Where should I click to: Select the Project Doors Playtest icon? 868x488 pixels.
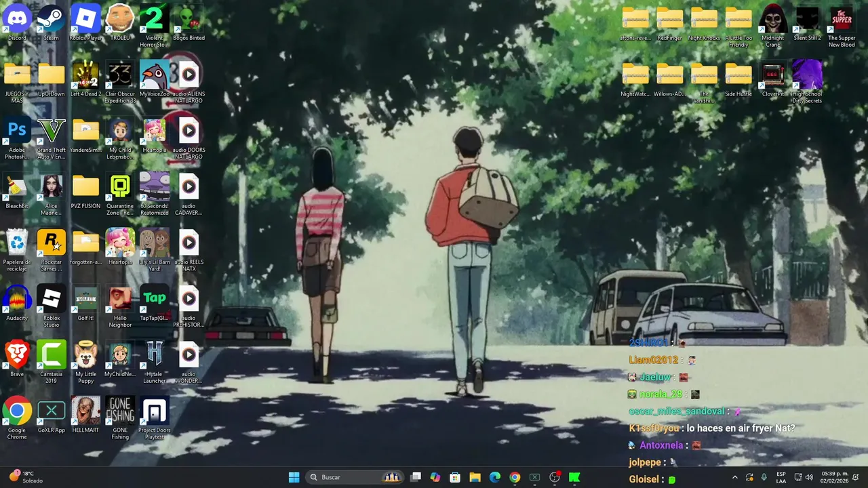(x=155, y=419)
